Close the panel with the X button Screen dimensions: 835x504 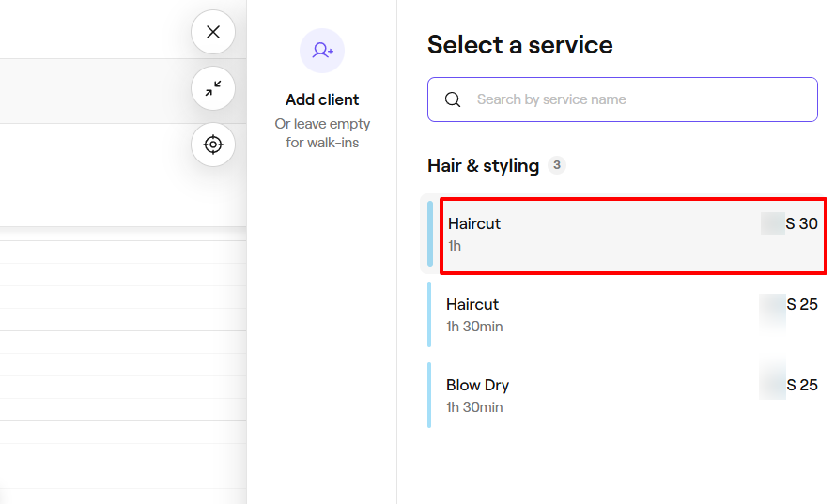pos(213,32)
